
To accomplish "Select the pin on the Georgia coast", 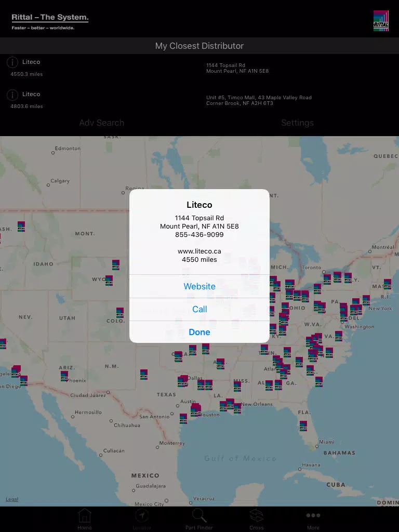I will click(x=319, y=382).
